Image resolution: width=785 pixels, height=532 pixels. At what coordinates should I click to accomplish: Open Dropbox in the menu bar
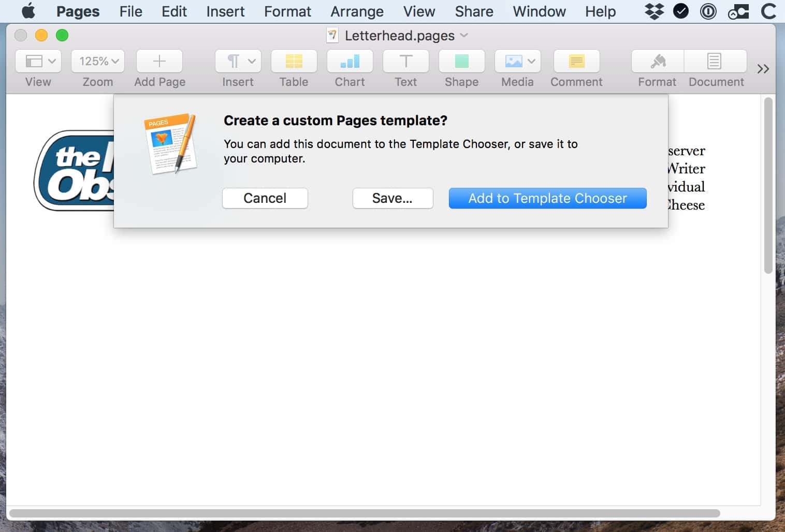coord(654,11)
